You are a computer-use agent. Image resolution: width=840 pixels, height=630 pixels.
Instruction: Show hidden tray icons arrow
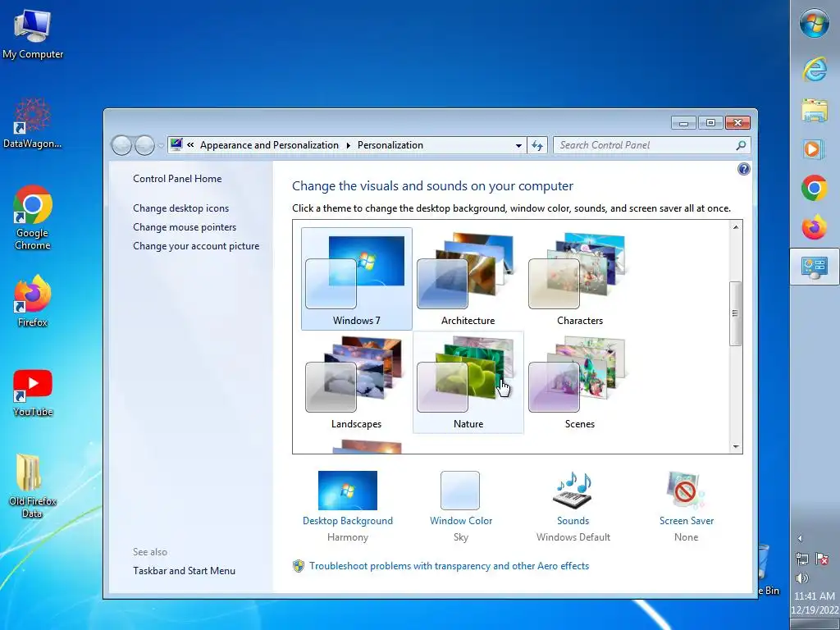800,538
